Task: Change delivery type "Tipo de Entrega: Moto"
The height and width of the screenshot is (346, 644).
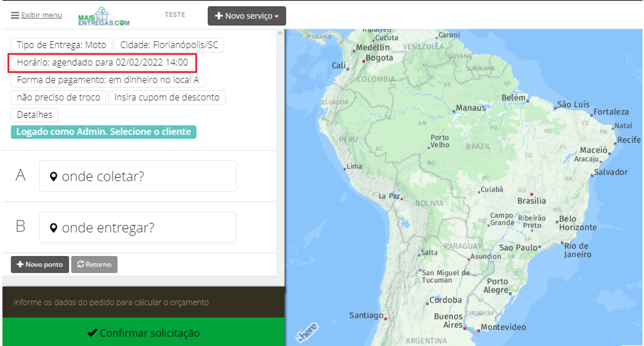Action: (x=62, y=45)
